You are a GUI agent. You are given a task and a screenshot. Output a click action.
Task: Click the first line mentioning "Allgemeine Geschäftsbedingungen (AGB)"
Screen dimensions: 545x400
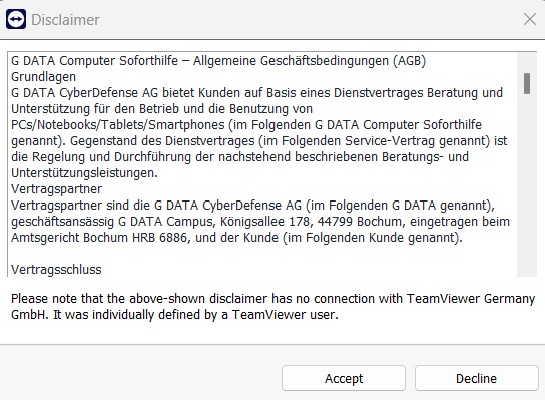click(x=219, y=61)
